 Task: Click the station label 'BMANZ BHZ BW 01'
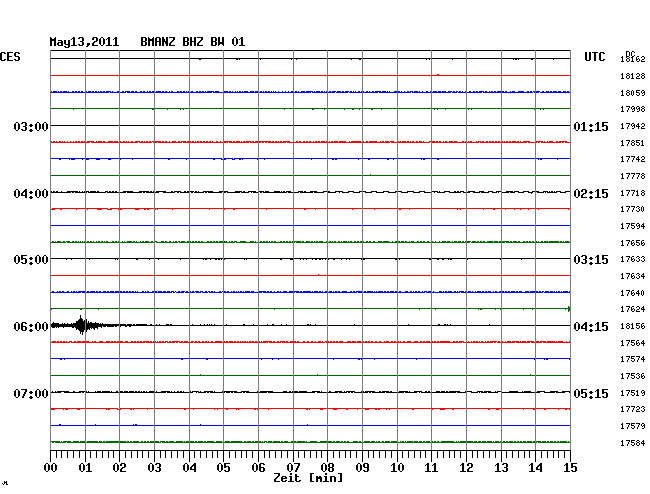coord(193,42)
